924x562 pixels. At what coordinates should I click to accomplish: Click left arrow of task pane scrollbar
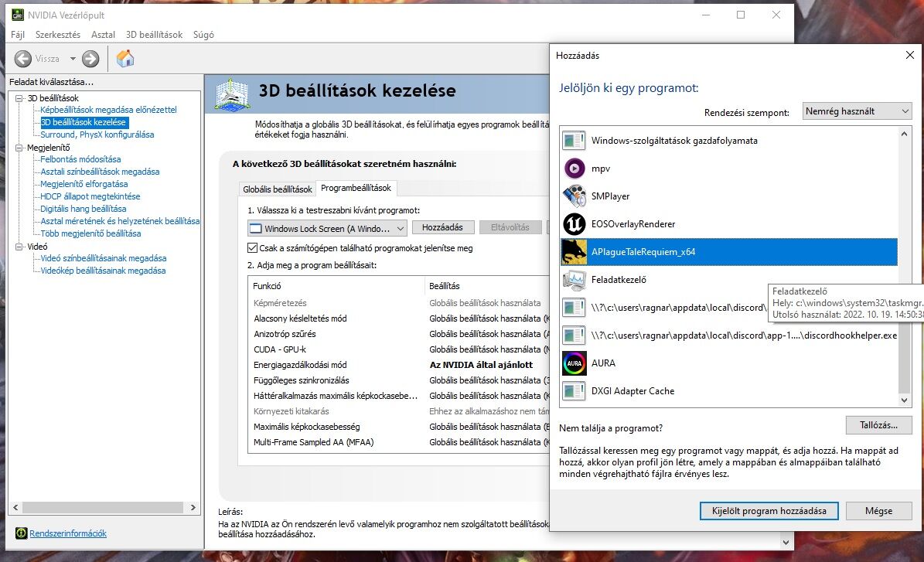(16, 507)
